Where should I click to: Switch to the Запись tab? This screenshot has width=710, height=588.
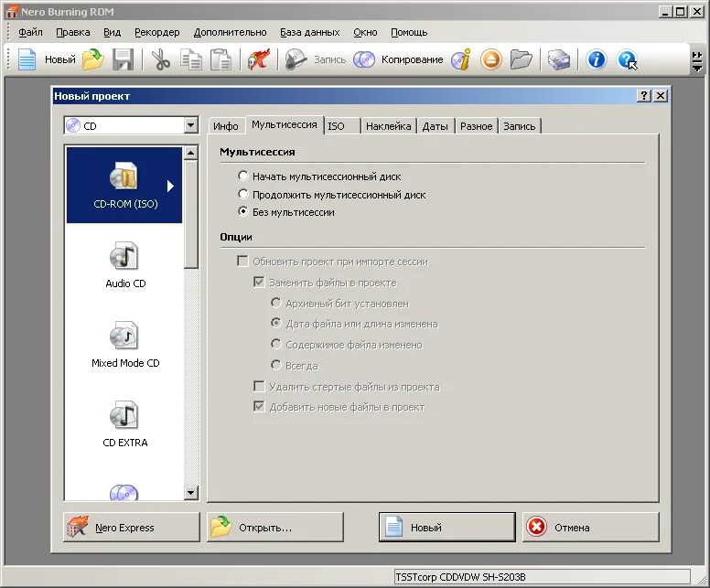pos(520,126)
